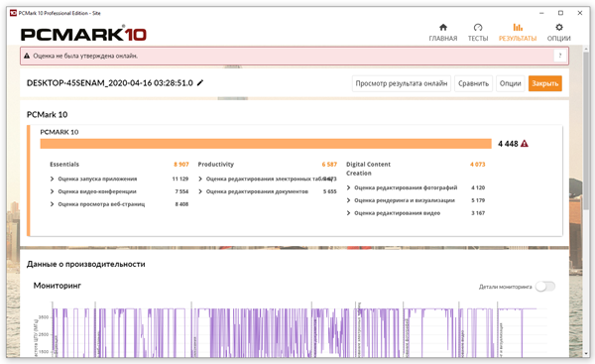Click the value 3 167
The width and height of the screenshot is (595, 364).
point(478,213)
